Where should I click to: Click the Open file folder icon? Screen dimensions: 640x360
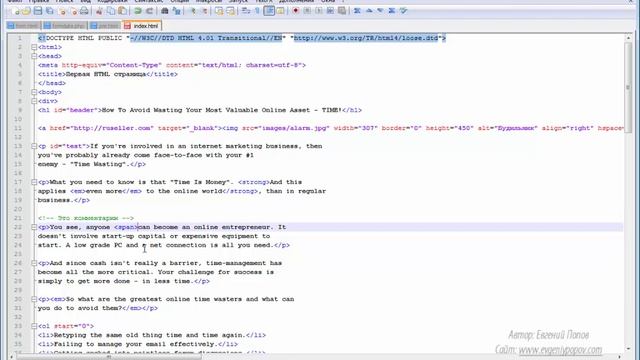pos(26,11)
